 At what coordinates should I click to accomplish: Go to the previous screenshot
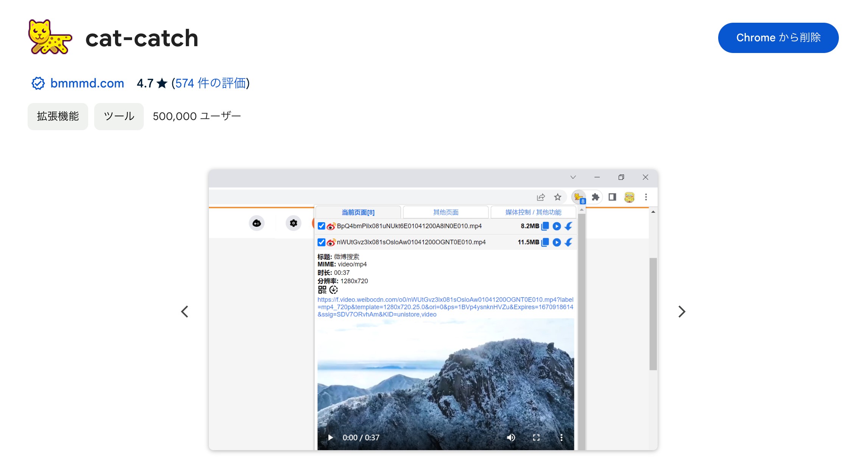click(185, 312)
